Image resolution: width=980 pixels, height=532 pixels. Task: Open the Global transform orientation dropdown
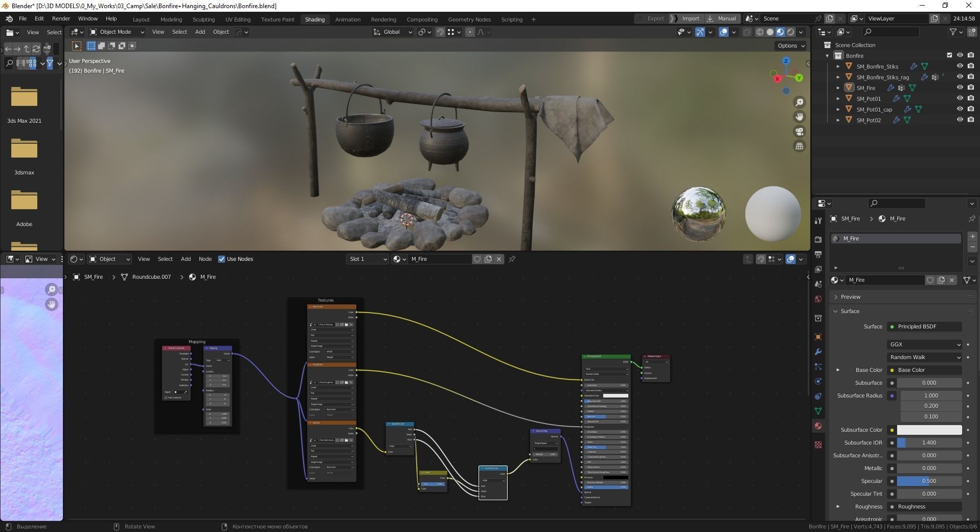(392, 32)
